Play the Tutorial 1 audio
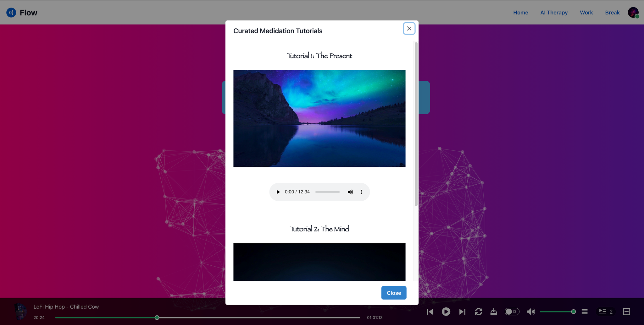The height and width of the screenshot is (325, 644). (278, 192)
